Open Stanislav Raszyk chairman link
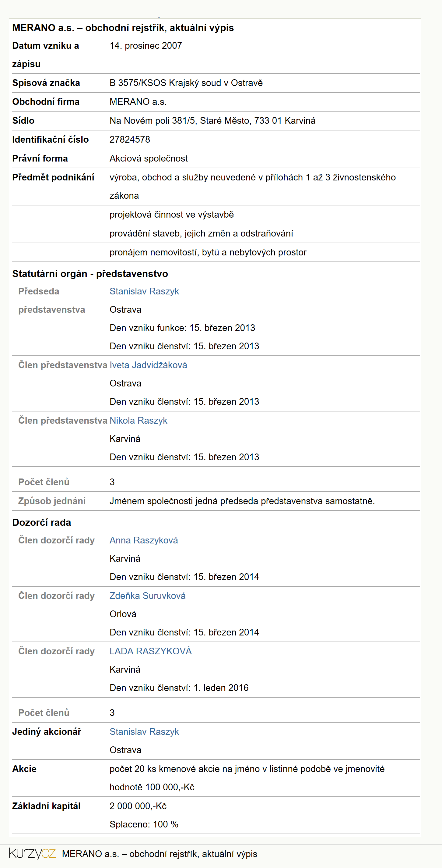Screen dimensions: 442x868 [x=144, y=291]
